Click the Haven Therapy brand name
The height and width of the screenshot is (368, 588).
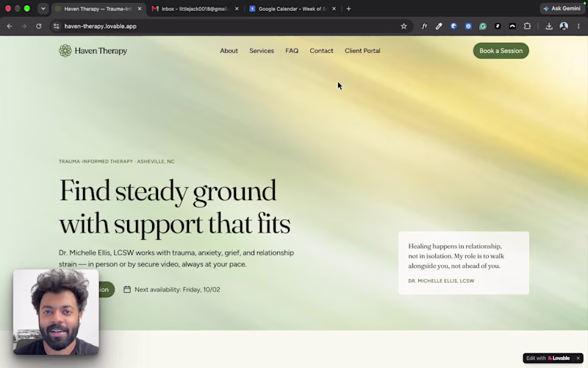101,51
